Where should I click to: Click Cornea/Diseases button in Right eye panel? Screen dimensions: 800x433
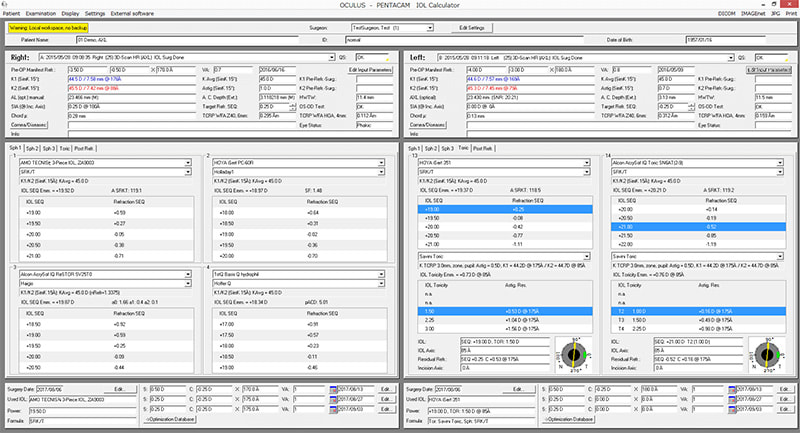pyautogui.click(x=29, y=124)
